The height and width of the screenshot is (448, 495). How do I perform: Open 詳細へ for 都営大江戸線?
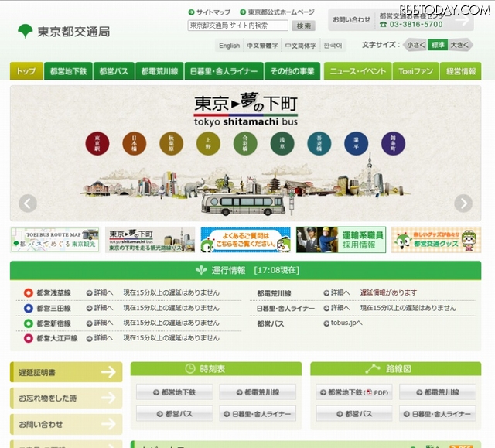tap(100, 338)
